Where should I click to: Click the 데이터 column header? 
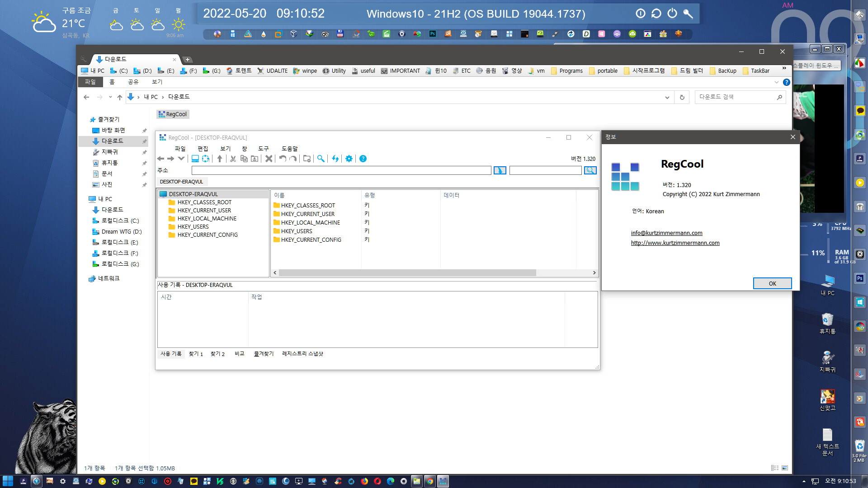click(x=508, y=195)
